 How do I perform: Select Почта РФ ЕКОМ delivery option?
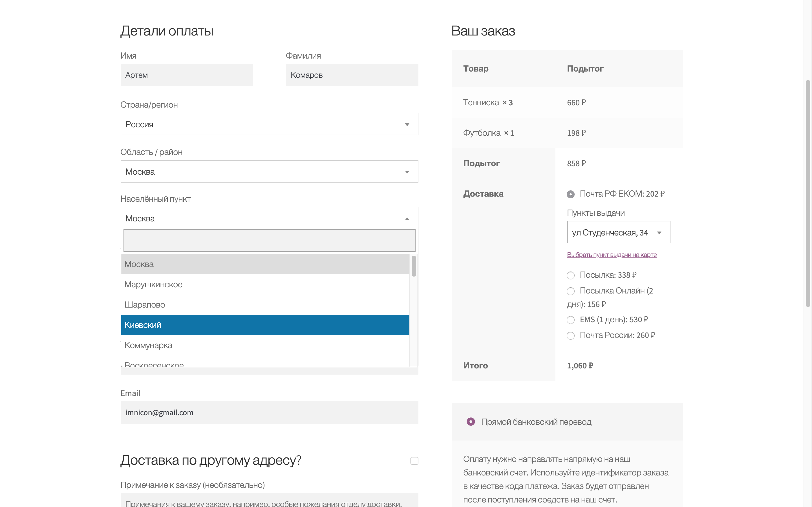pos(570,194)
